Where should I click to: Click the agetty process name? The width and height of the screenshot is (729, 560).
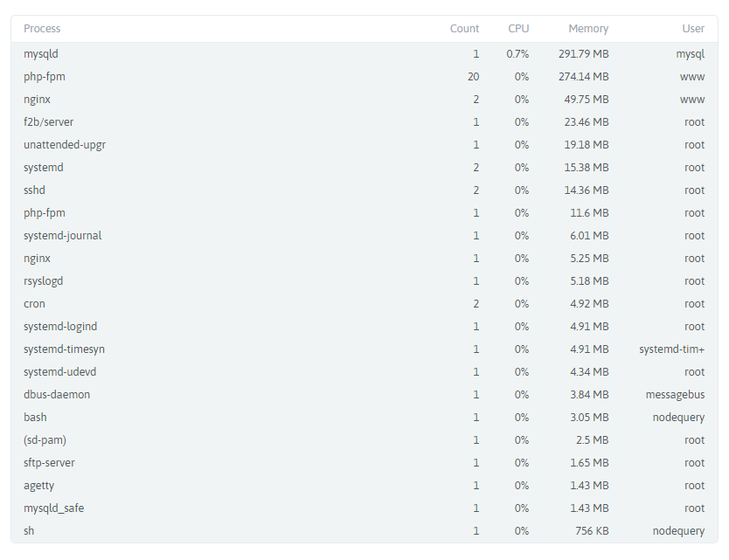(38, 486)
